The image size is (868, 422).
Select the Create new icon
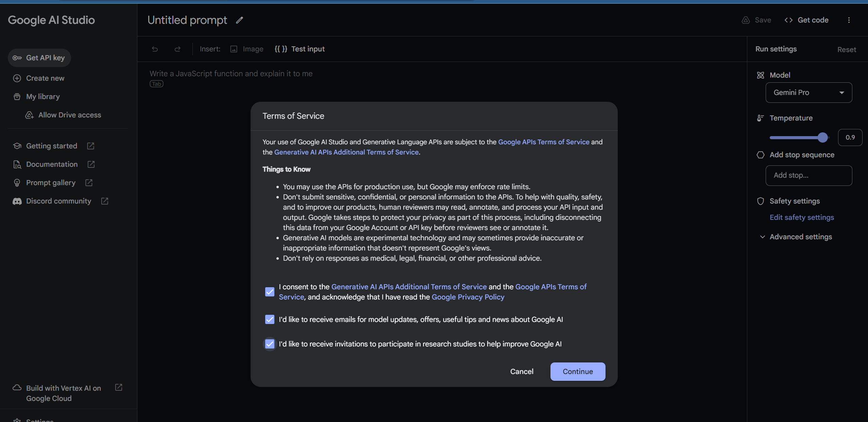(17, 78)
